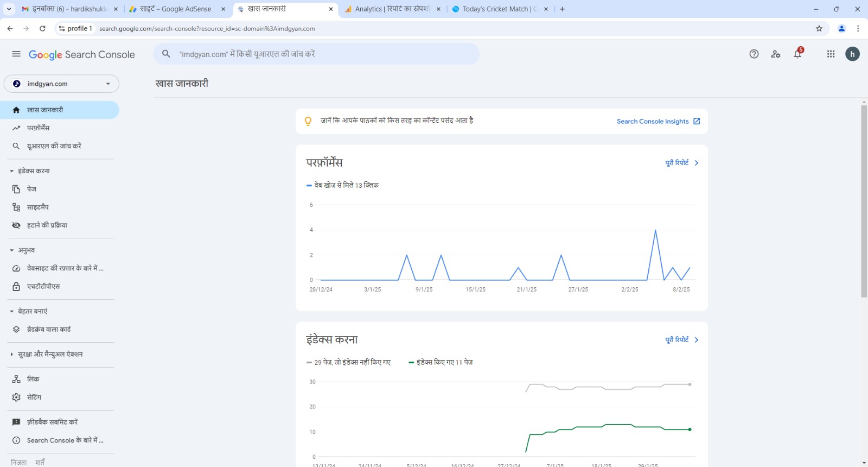Image resolution: width=868 pixels, height=467 pixels.
Task: Go back using browser back arrow
Action: point(10,28)
